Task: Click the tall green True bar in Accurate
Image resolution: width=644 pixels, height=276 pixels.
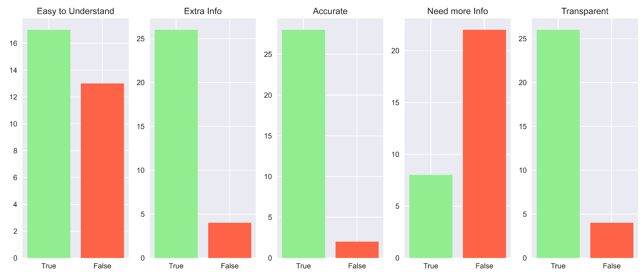Action: [x=303, y=144]
